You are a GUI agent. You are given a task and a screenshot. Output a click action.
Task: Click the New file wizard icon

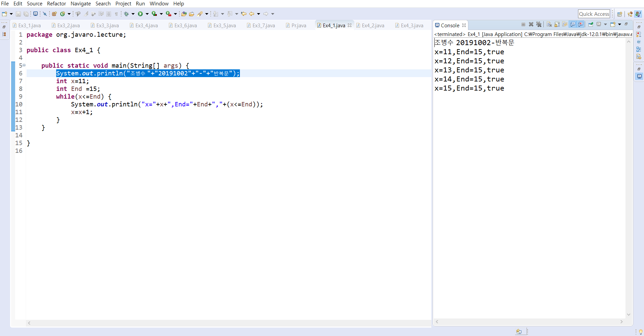[4, 14]
